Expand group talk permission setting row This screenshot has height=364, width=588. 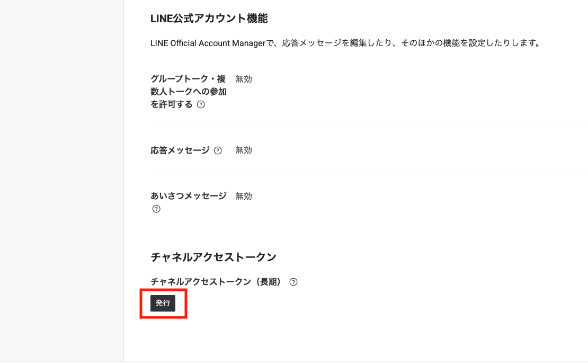pos(188,91)
